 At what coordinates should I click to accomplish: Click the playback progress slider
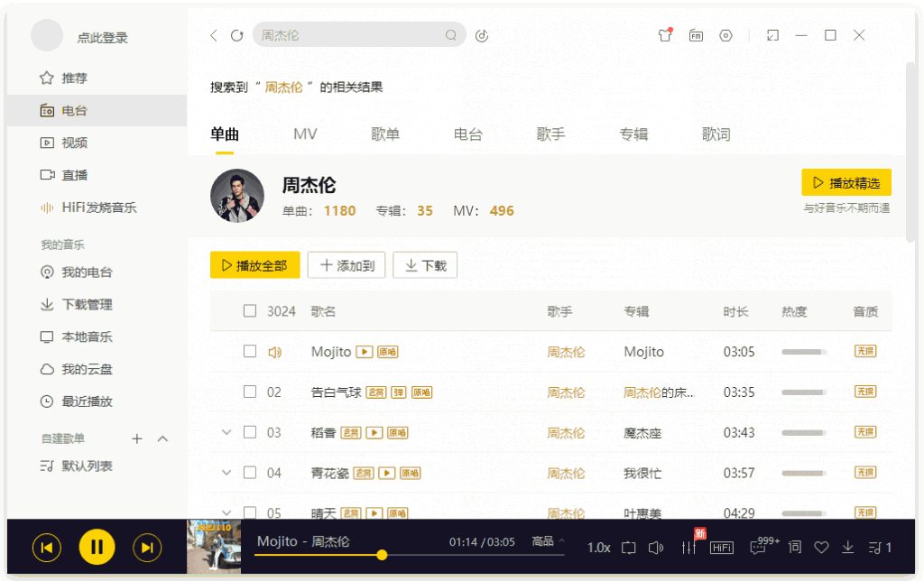tap(410, 555)
